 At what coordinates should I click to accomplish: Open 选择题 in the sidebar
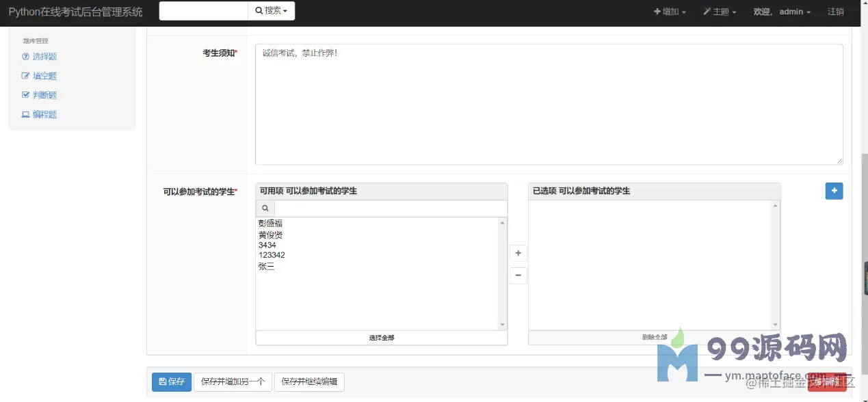pos(44,57)
